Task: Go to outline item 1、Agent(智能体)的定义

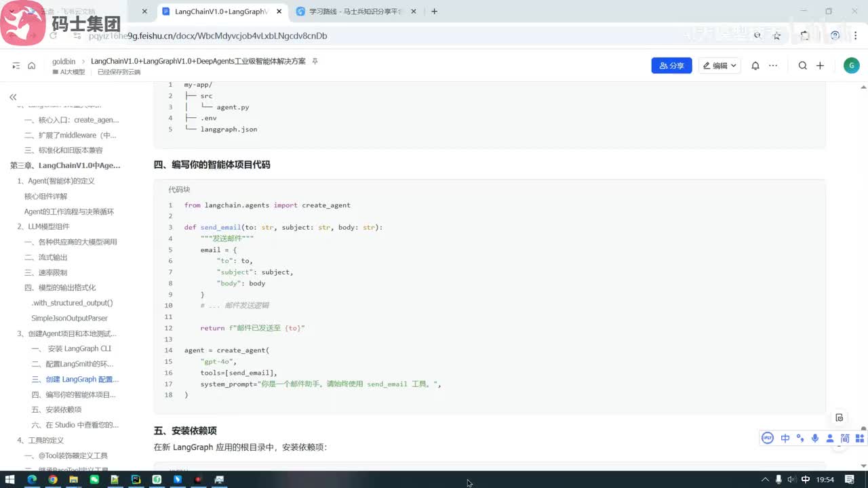Action: coord(56,181)
